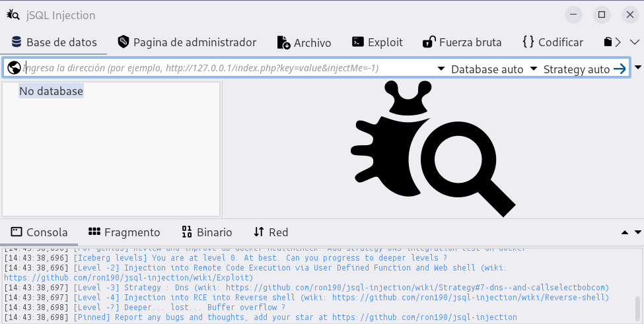This screenshot has width=644, height=324.
Task: Open the Binario tab
Action: pyautogui.click(x=207, y=232)
